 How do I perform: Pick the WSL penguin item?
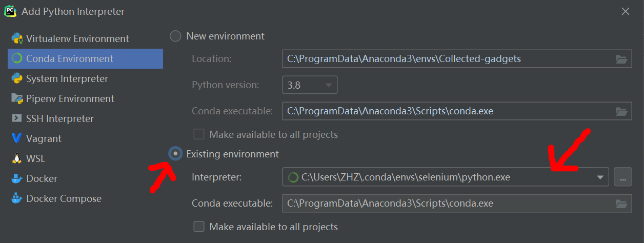[17, 158]
